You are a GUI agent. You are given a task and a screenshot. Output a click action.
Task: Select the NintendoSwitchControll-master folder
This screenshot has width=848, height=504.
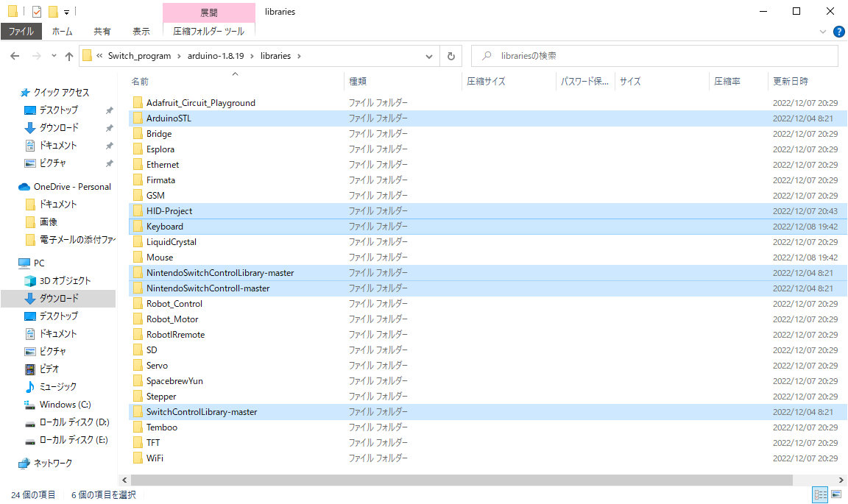[x=208, y=288]
